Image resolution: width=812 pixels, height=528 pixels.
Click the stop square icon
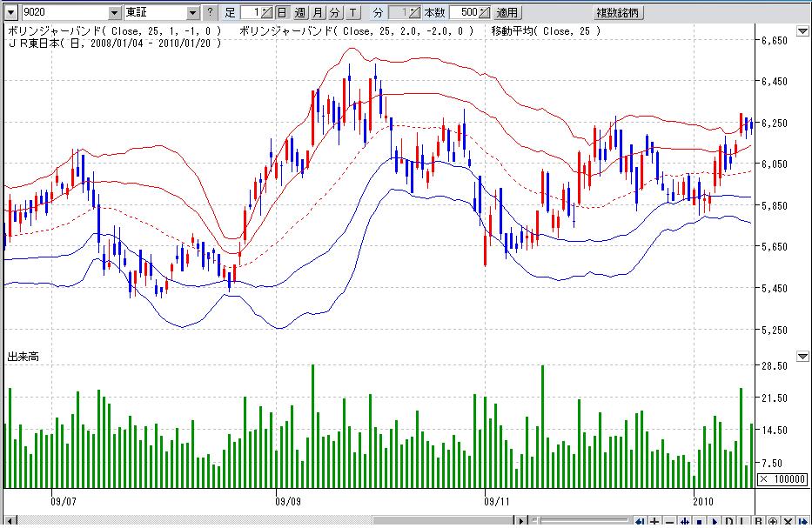699,521
